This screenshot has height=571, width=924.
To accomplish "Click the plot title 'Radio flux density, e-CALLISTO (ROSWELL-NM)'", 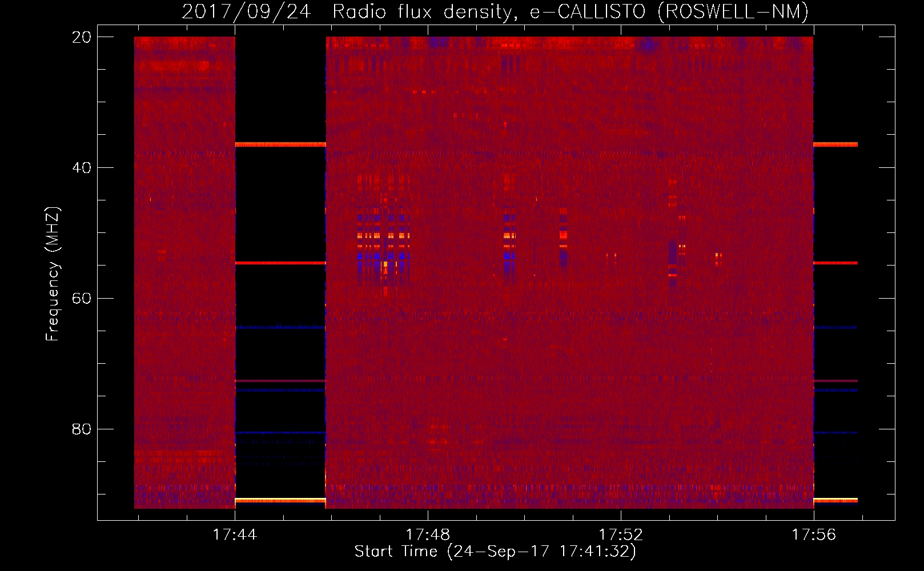I will click(x=571, y=12).
